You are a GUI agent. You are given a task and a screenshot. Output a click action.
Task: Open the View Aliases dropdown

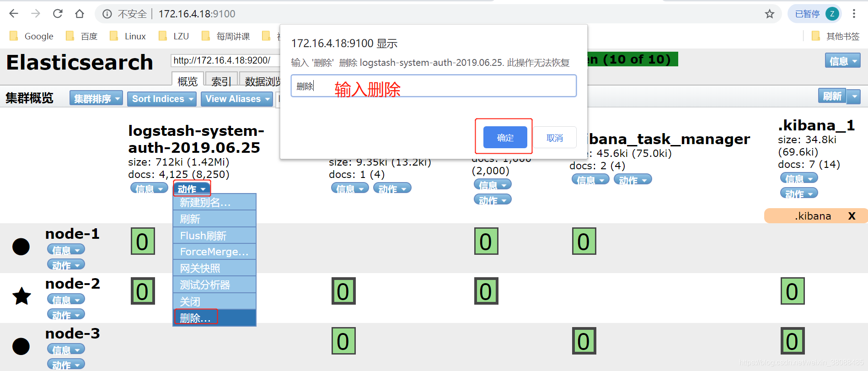point(236,98)
